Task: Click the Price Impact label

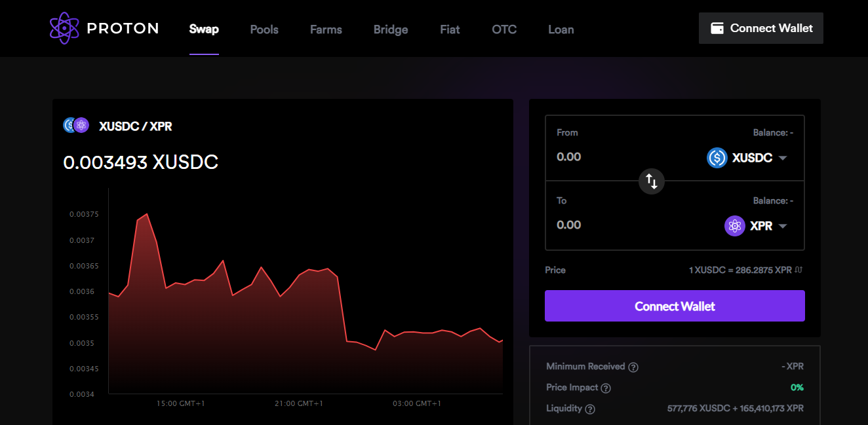Action: point(572,388)
